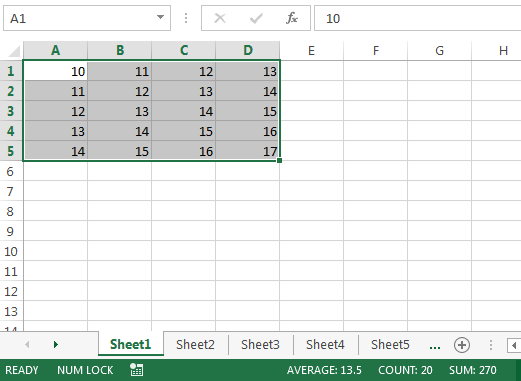The height and width of the screenshot is (381, 521).
Task: Click the macro recording icon in status bar
Action: [x=137, y=370]
